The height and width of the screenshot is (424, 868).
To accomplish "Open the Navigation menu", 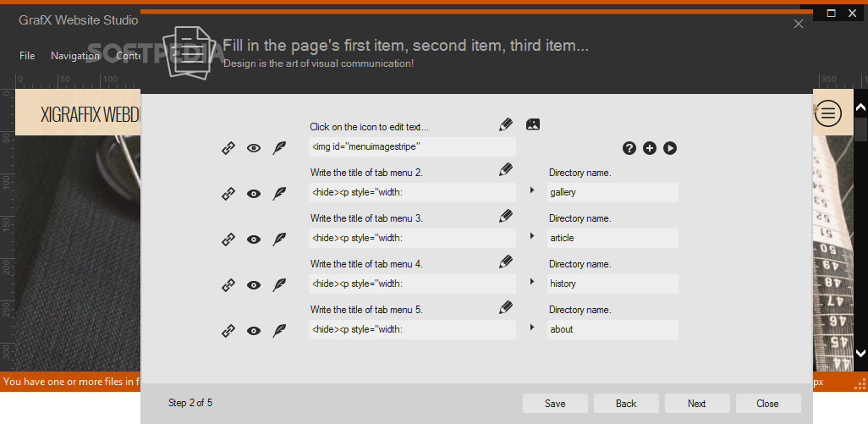I will click(75, 55).
